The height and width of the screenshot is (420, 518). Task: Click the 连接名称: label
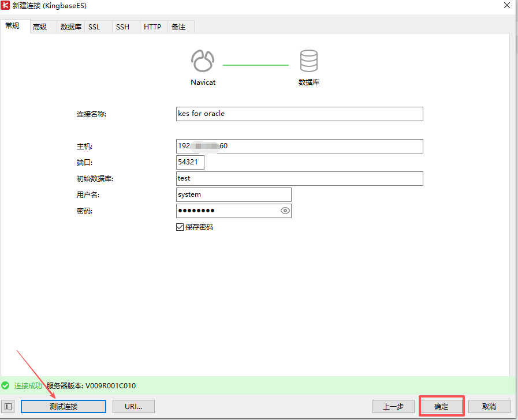(x=91, y=114)
